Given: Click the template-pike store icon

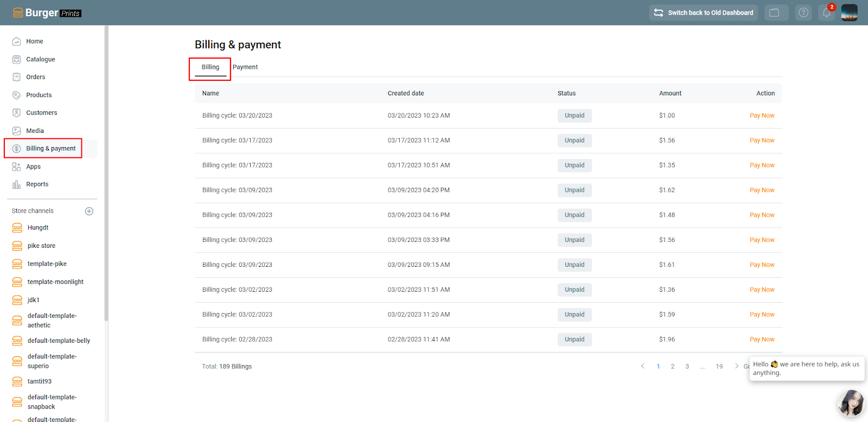Looking at the screenshot, I should point(17,264).
